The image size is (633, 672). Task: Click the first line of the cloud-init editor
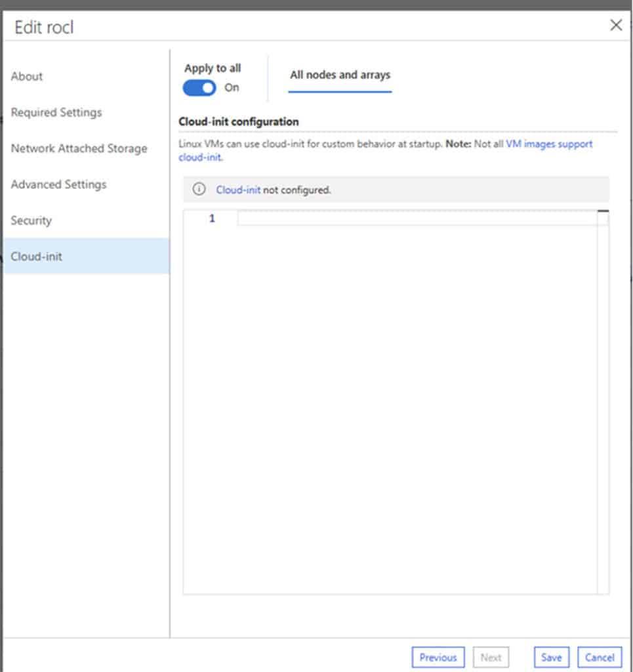tap(417, 219)
